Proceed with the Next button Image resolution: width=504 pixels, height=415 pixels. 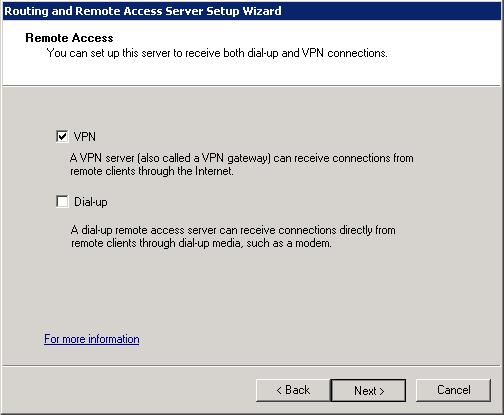point(368,390)
